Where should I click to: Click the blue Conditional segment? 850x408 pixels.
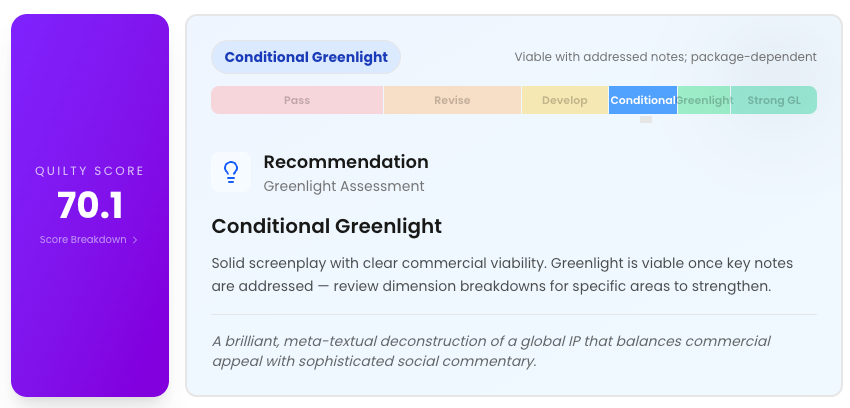point(643,100)
